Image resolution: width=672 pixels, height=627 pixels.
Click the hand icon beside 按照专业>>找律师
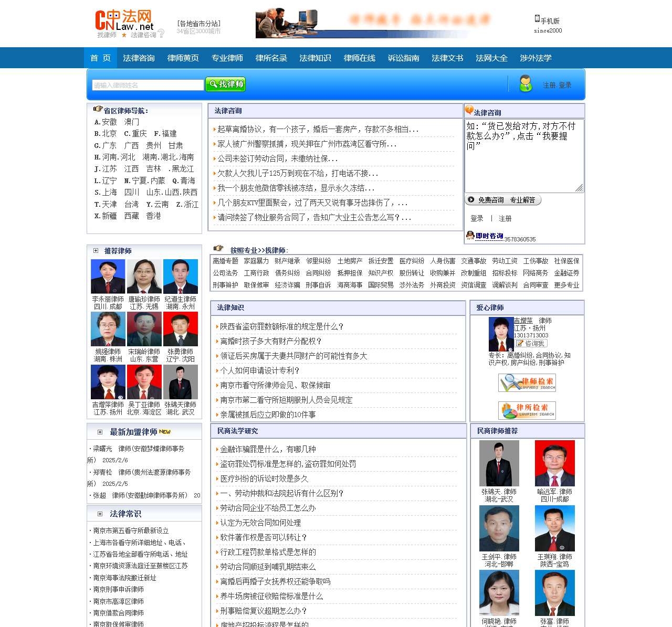tap(218, 248)
